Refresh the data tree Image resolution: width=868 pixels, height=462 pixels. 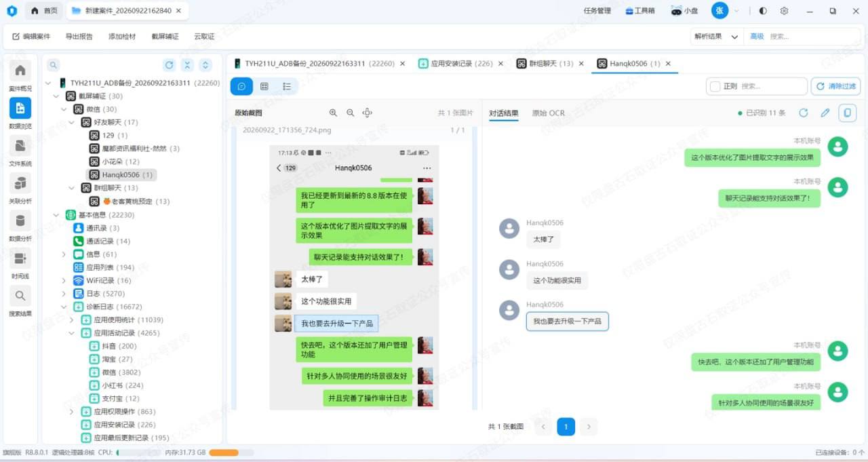click(x=169, y=65)
